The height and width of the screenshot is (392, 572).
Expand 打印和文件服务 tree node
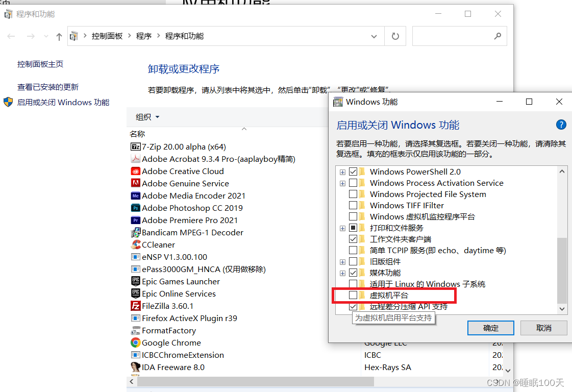click(342, 229)
